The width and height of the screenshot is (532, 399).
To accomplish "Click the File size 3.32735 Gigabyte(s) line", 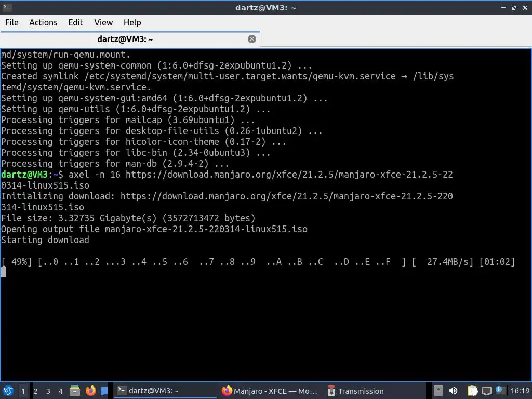I will (128, 218).
